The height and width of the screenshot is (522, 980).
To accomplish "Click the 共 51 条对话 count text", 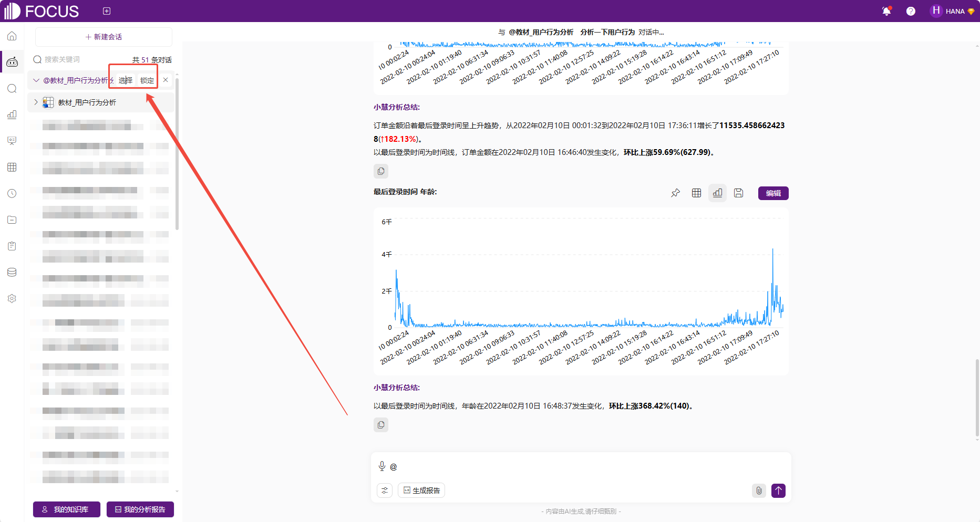I will coord(152,60).
